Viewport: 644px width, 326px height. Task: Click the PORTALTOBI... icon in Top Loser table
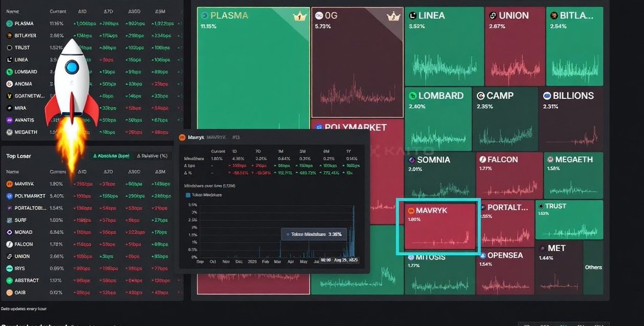click(x=9, y=208)
